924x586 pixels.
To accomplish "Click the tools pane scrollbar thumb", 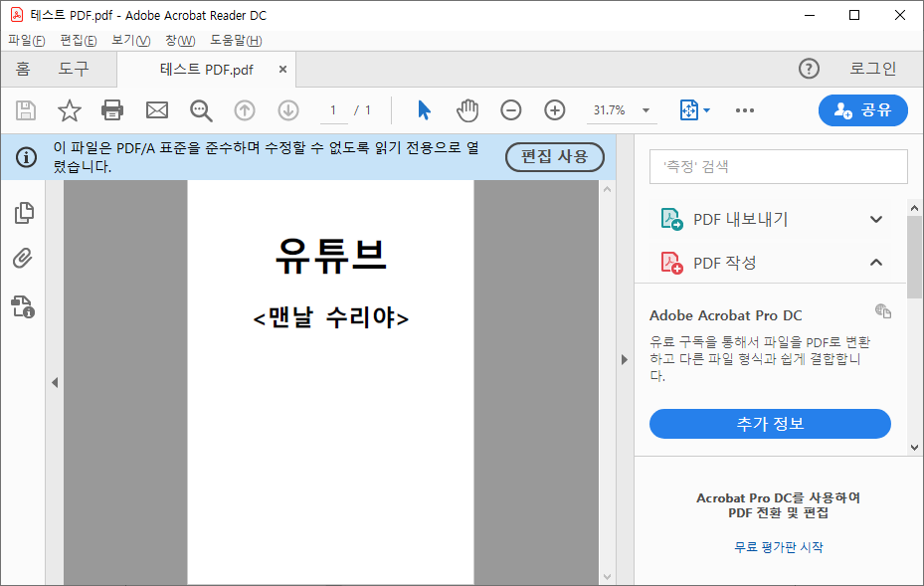I will [x=915, y=257].
